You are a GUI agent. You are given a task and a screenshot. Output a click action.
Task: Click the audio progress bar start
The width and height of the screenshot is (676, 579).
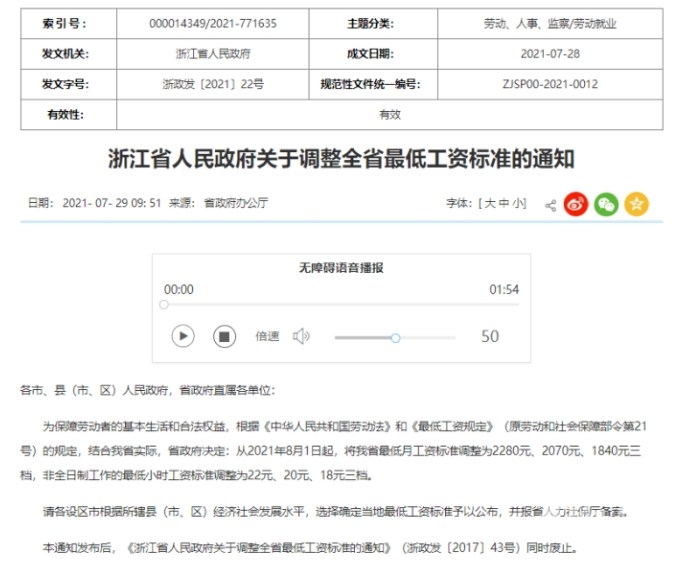166,305
